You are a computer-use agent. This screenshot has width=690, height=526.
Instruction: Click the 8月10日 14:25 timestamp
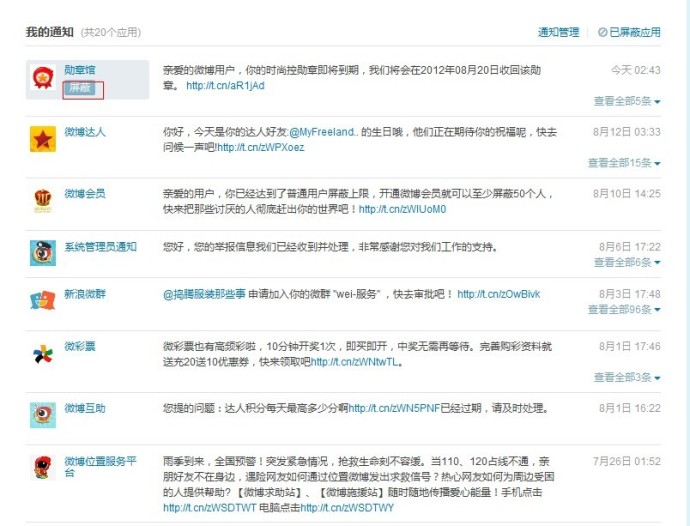pos(627,193)
